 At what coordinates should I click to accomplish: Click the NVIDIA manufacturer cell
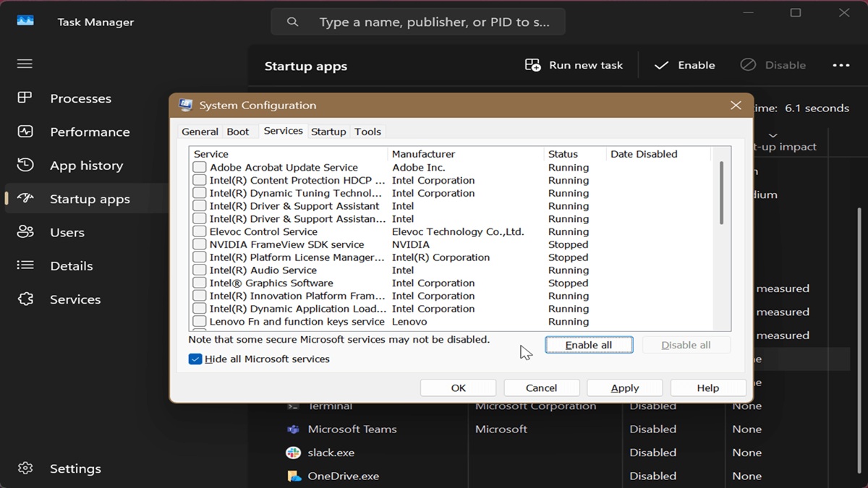(411, 244)
